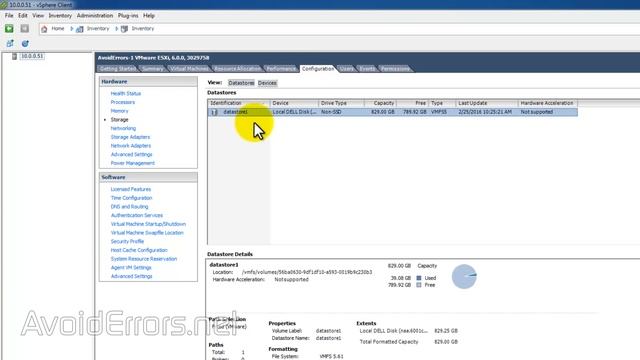Sort by Hardware Acceleration column

(548, 103)
